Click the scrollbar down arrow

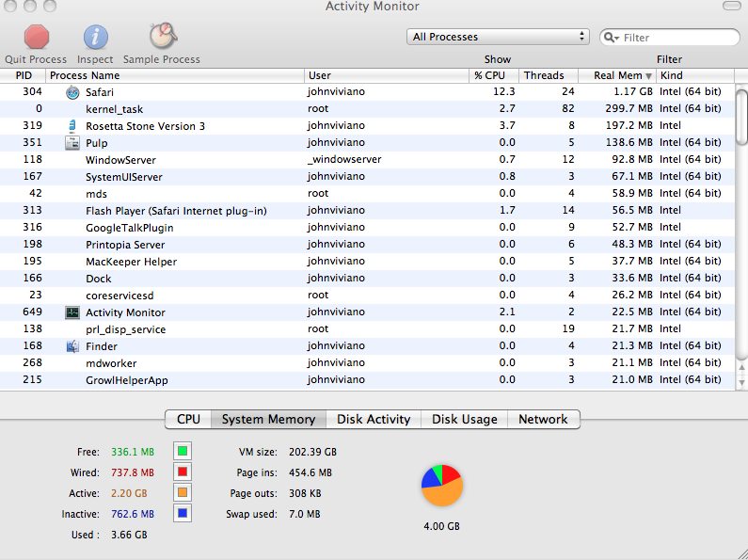click(741, 382)
